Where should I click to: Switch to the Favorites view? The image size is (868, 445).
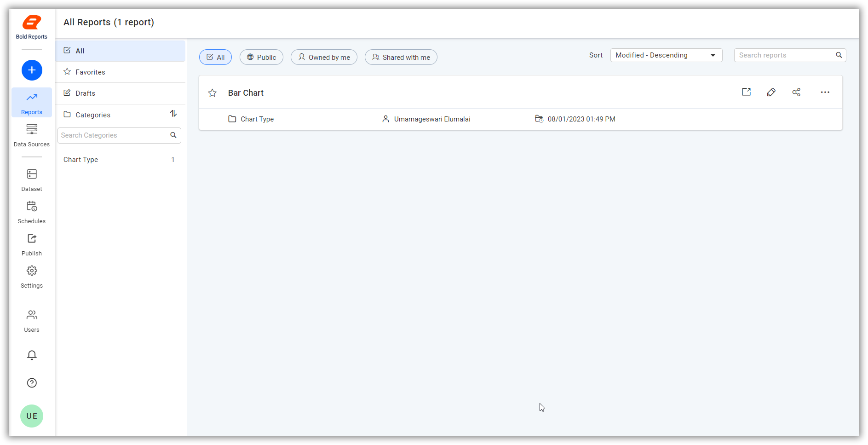90,72
